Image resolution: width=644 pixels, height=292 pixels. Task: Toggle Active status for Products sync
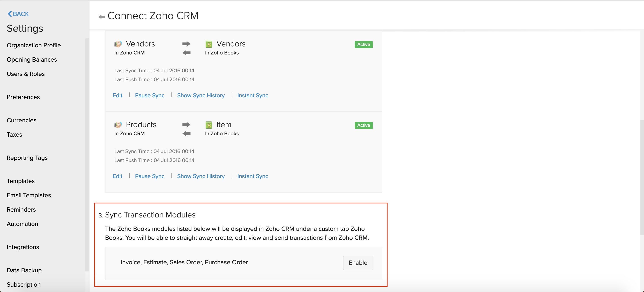[363, 125]
